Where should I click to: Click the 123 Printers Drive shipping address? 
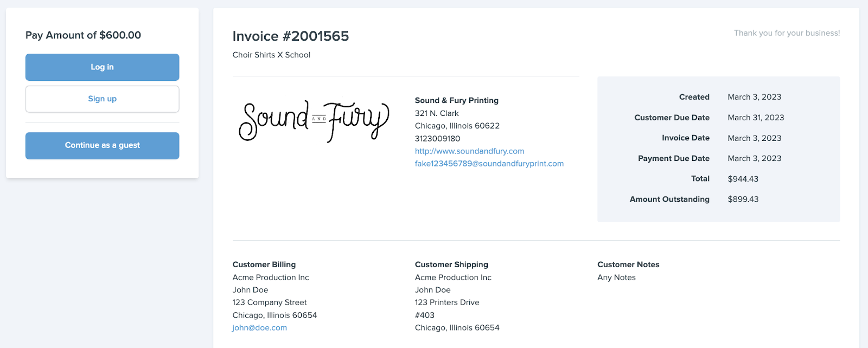tap(447, 302)
